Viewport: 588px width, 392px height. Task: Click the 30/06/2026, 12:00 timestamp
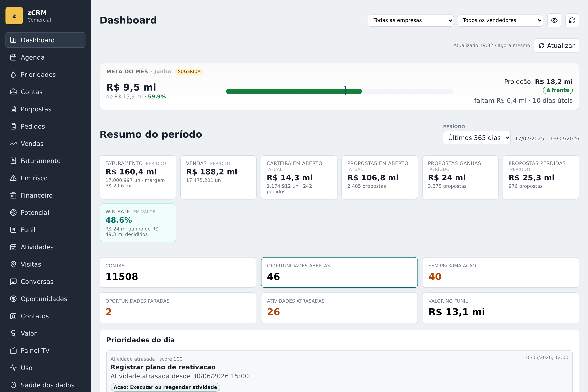point(546,358)
